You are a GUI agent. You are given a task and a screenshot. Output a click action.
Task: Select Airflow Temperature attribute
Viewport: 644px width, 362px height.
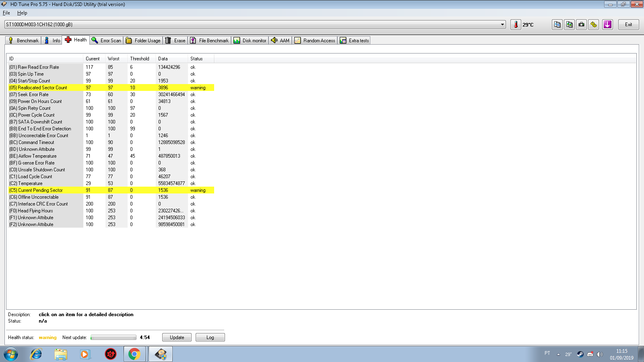point(110,156)
